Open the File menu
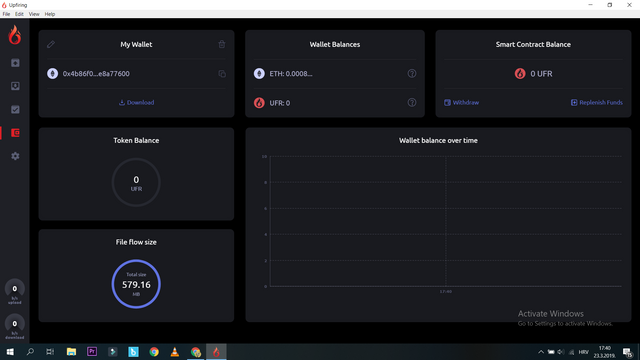Image resolution: width=640 pixels, height=360 pixels. [6, 14]
